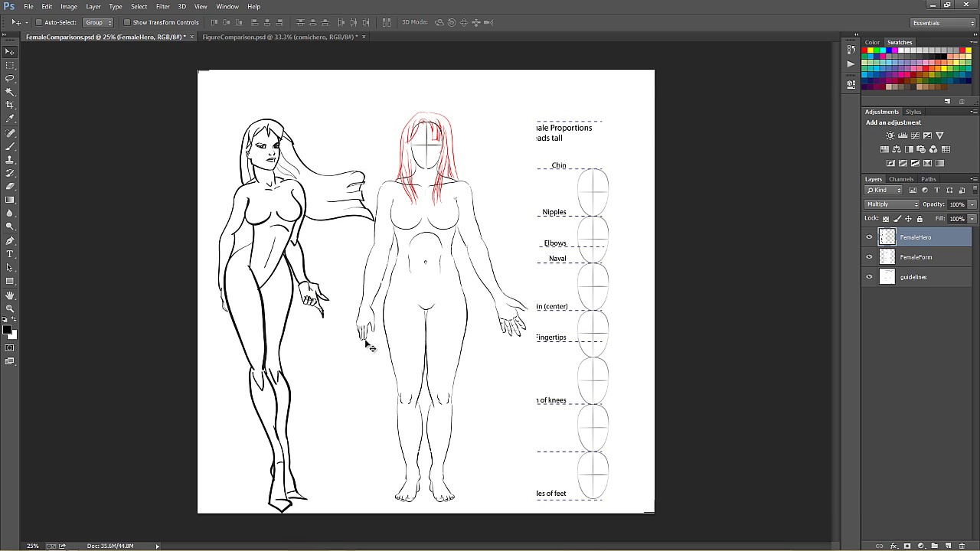The width and height of the screenshot is (980, 551).
Task: Check Show Transform Controls
Action: 127,22
